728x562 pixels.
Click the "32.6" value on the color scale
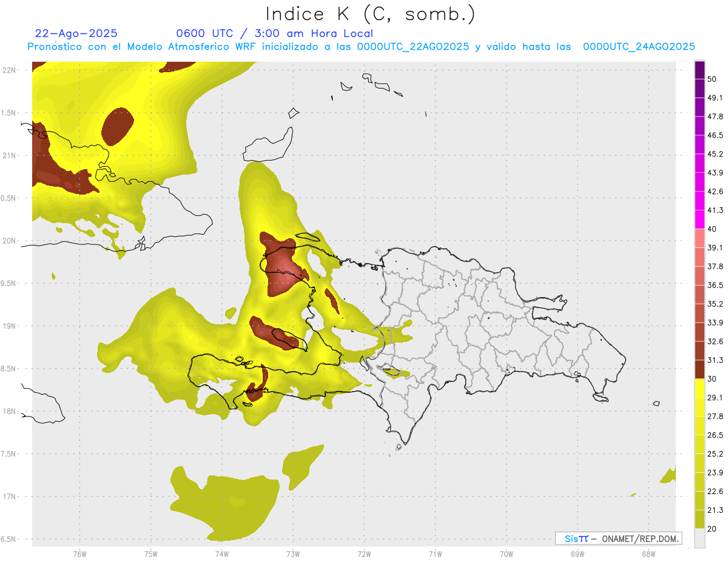(x=715, y=341)
